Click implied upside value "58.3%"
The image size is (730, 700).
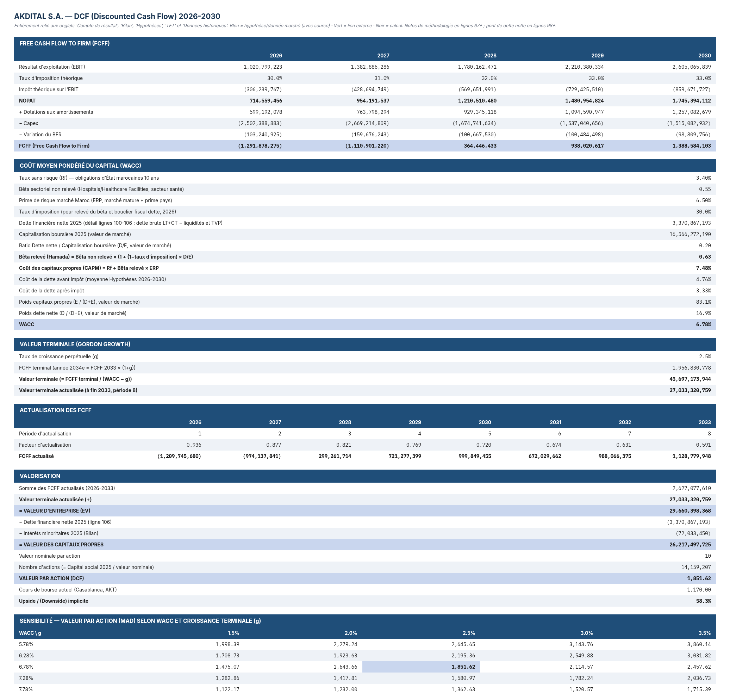click(703, 601)
